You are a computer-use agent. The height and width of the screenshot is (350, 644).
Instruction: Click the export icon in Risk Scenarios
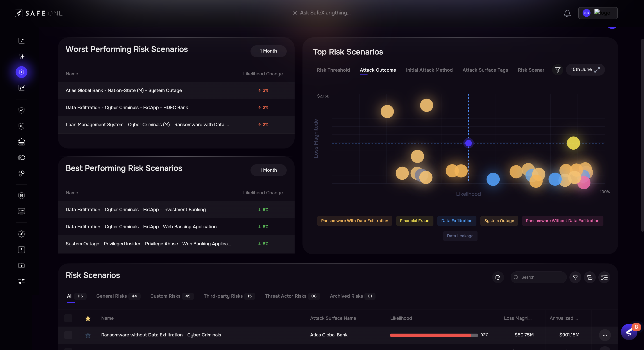498,277
